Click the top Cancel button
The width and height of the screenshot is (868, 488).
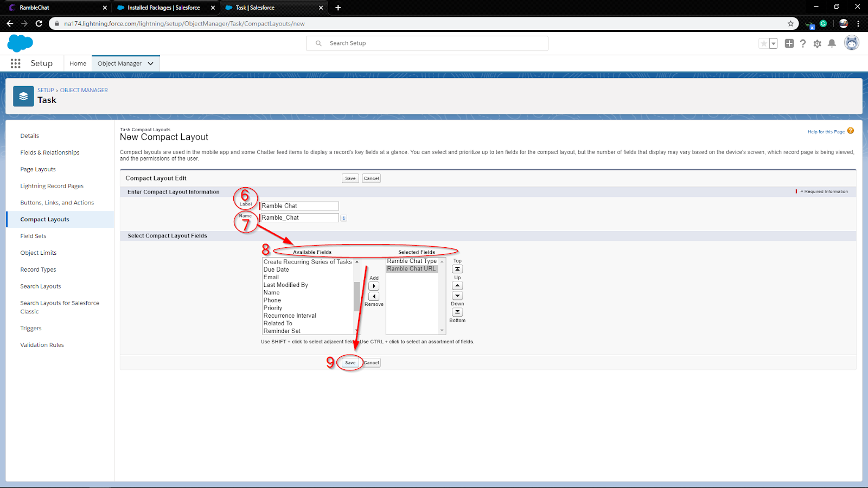coord(372,178)
